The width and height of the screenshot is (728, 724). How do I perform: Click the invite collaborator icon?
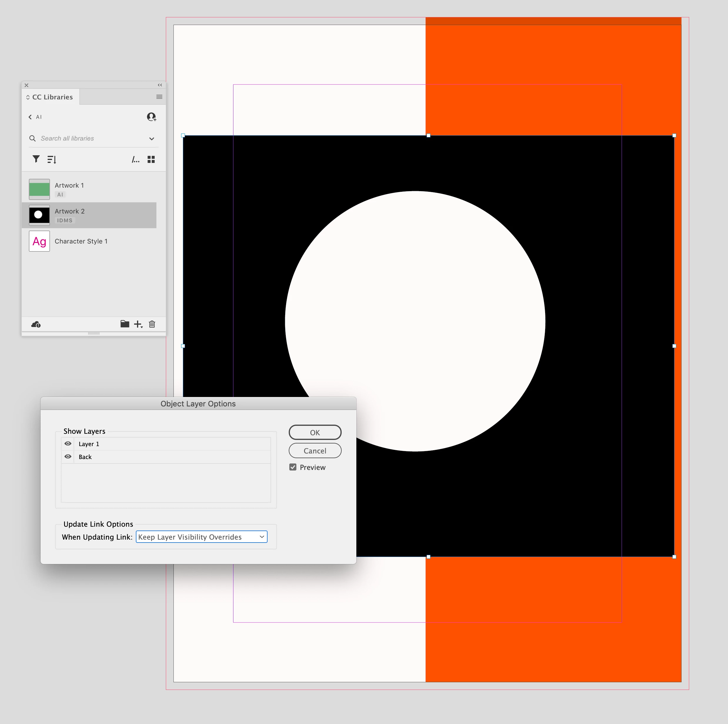(x=151, y=117)
